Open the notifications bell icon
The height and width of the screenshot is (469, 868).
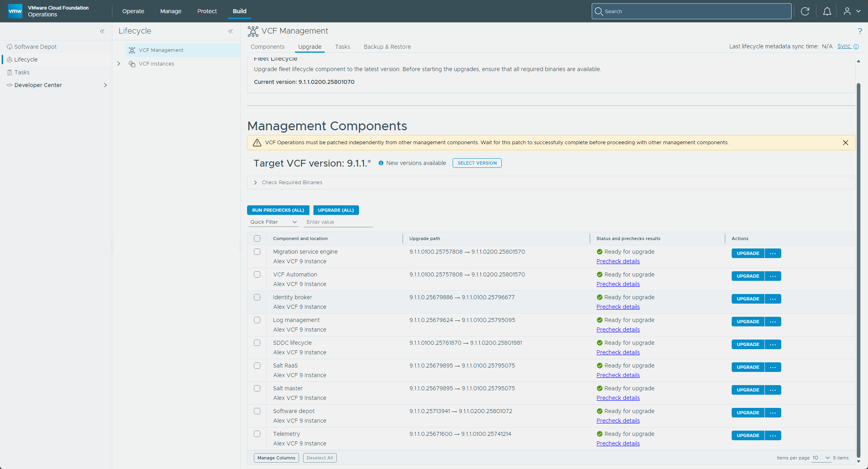(827, 11)
